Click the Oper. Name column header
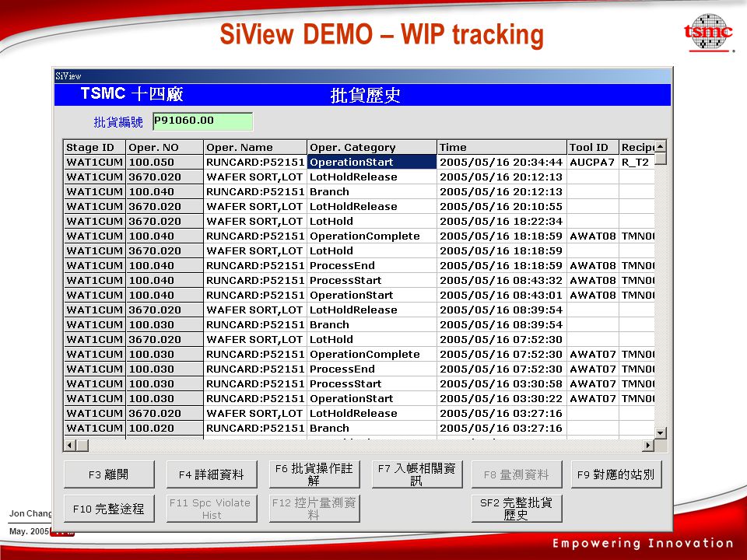 pos(255,147)
